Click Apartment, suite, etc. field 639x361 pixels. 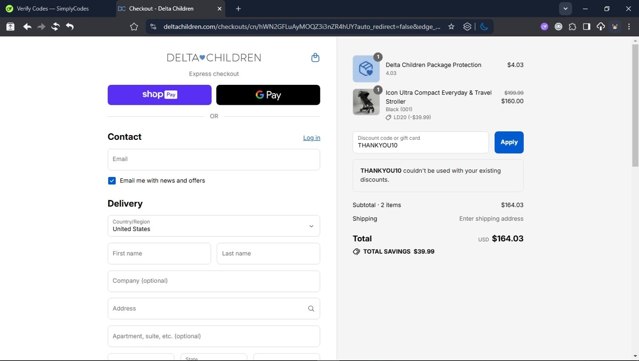[x=214, y=336]
